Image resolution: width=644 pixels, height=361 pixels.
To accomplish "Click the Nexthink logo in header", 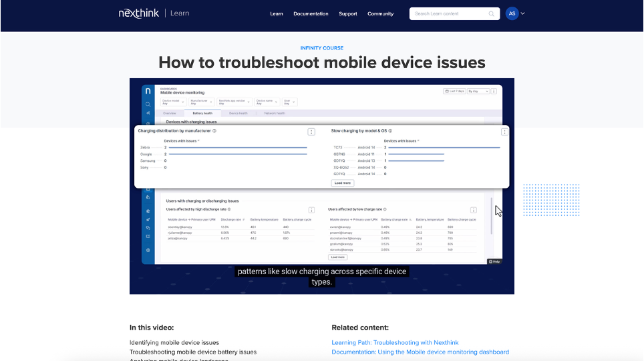I will coord(138,13).
